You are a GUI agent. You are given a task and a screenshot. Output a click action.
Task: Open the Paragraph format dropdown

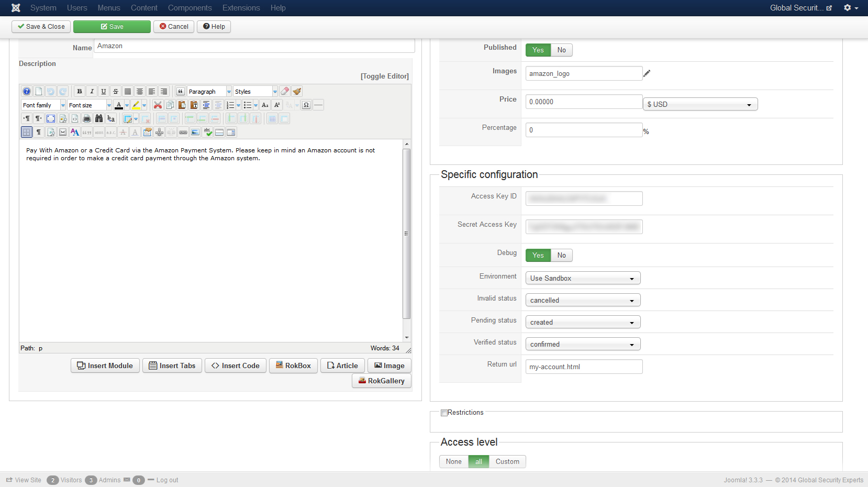coord(209,91)
